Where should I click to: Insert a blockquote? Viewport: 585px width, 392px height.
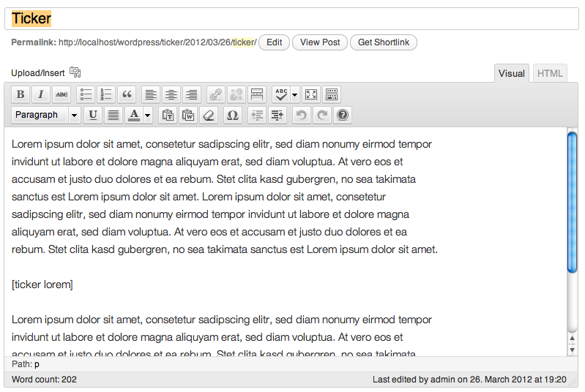[x=127, y=94]
